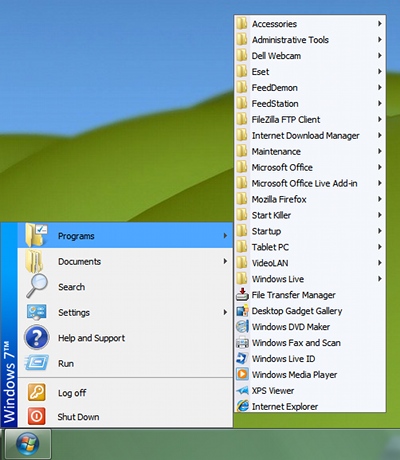The image size is (400, 460).
Task: Open the Start Killer menu entry
Action: coord(310,215)
